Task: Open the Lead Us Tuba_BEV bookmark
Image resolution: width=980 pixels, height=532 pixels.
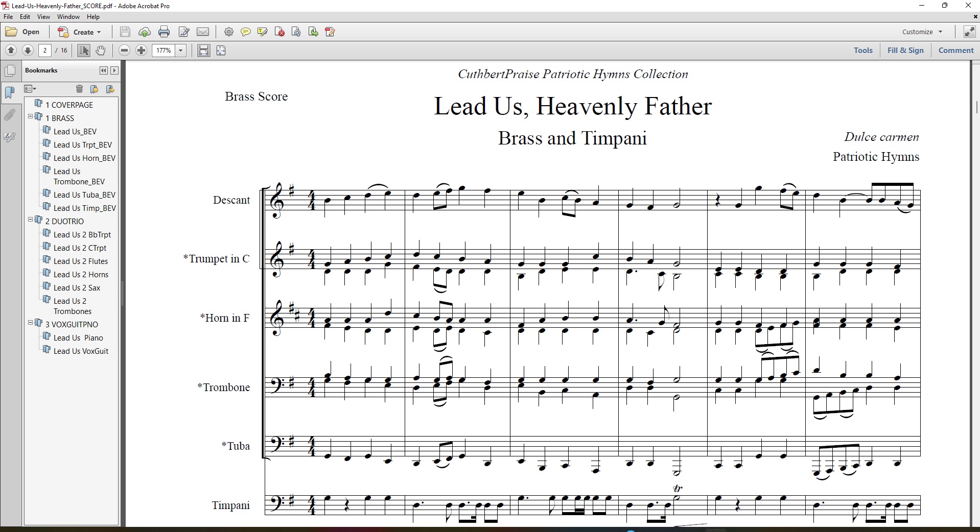Action: [x=85, y=195]
